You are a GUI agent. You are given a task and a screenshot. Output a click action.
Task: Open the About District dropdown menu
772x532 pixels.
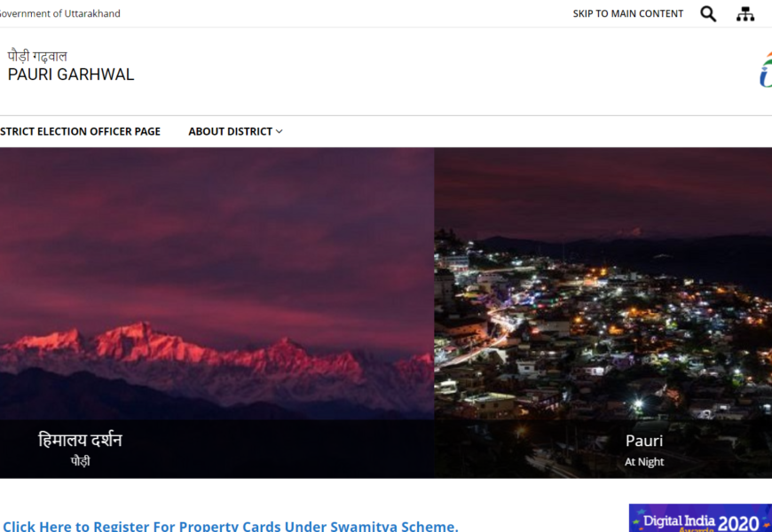coord(235,131)
